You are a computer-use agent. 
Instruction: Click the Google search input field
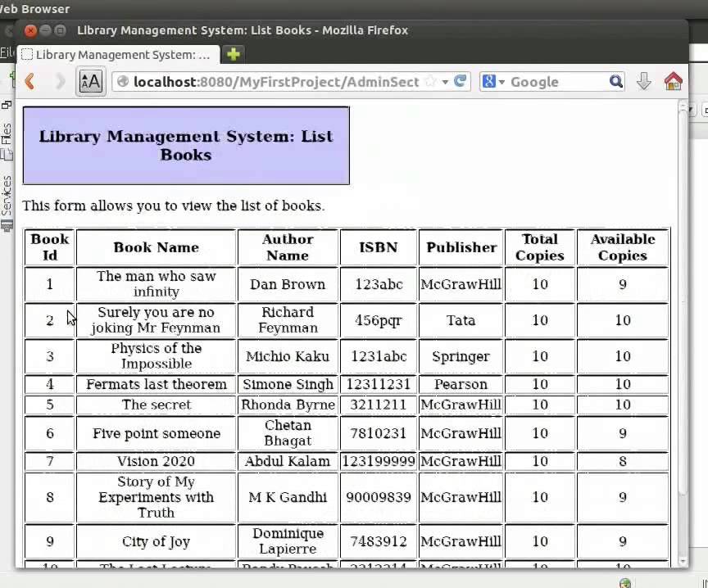pyautogui.click(x=558, y=82)
